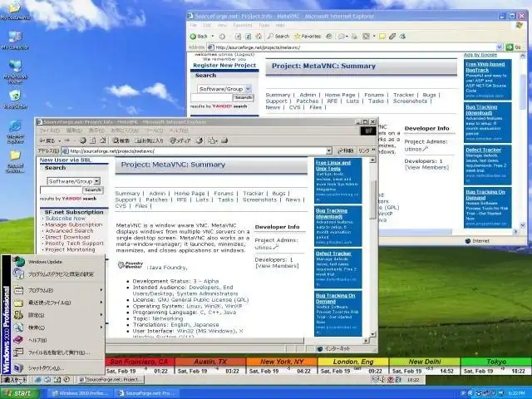Click the Tracker link in the front window
This screenshot has height=399, width=532.
point(253,194)
